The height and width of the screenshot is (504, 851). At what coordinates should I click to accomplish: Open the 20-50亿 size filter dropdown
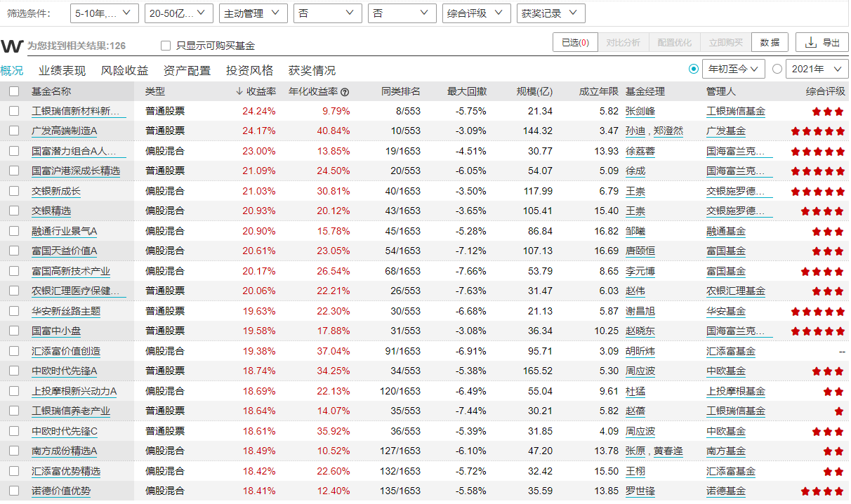[x=179, y=13]
